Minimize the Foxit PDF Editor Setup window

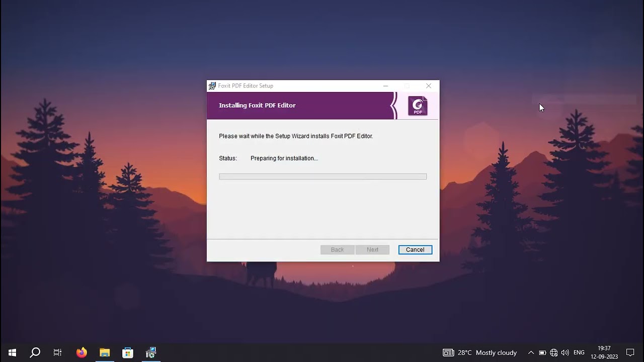386,86
